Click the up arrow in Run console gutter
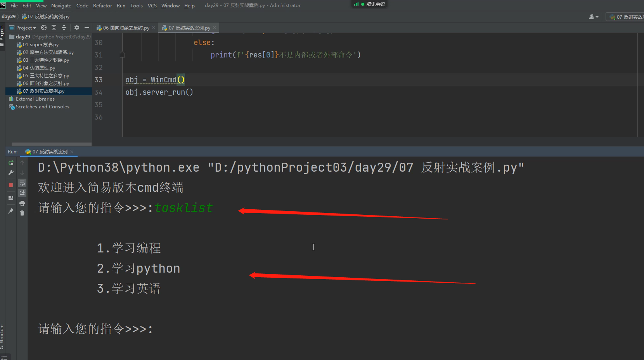Screen dimensions: 644x360 (22, 163)
